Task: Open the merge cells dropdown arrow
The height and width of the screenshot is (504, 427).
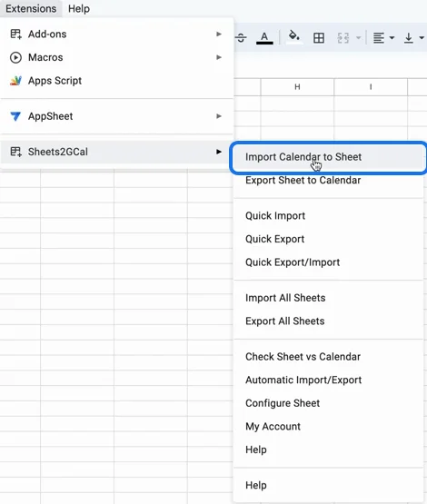Action: click(x=358, y=38)
